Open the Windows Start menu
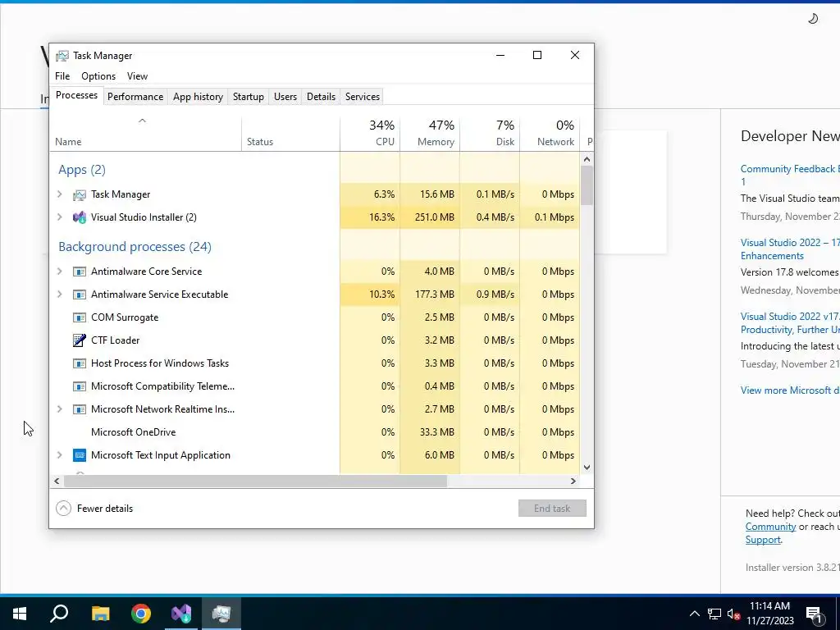Image resolution: width=840 pixels, height=630 pixels. 20,614
